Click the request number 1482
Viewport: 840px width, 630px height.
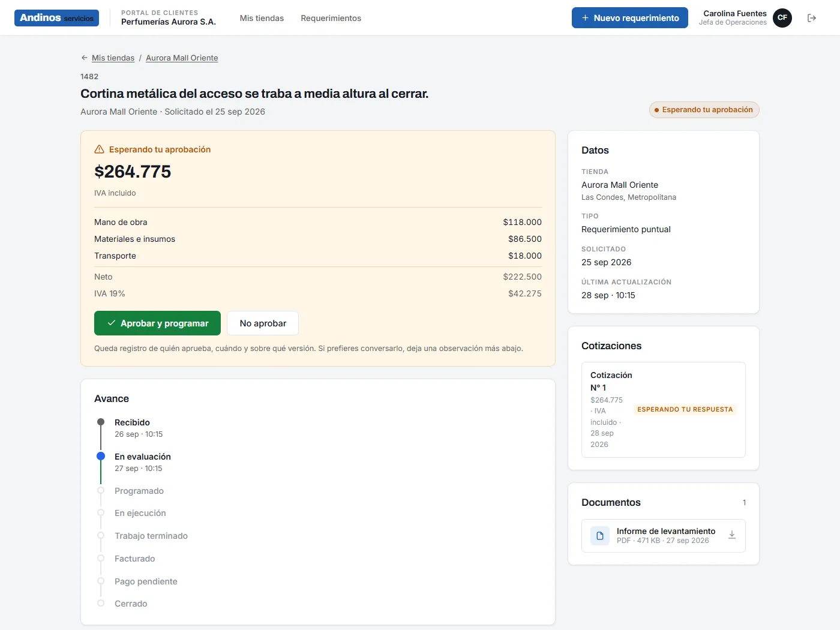[89, 77]
